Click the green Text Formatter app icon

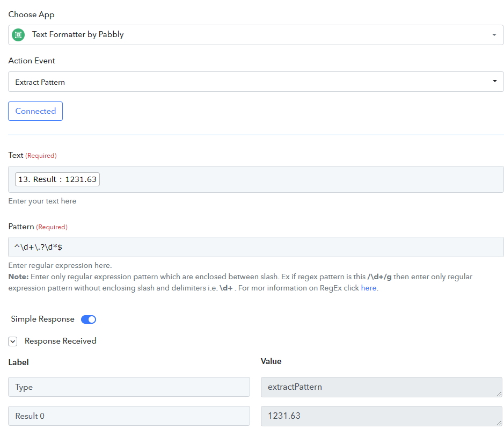coord(18,35)
